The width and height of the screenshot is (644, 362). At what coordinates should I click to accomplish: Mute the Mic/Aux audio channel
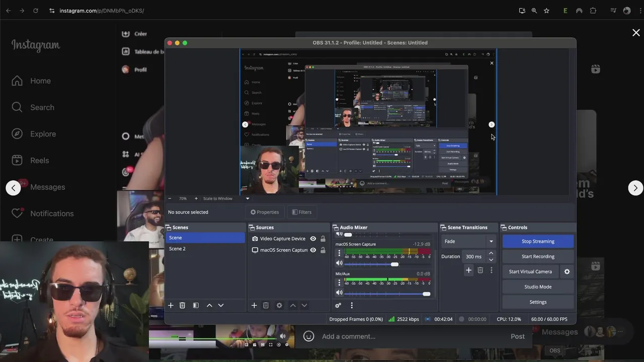click(x=339, y=293)
